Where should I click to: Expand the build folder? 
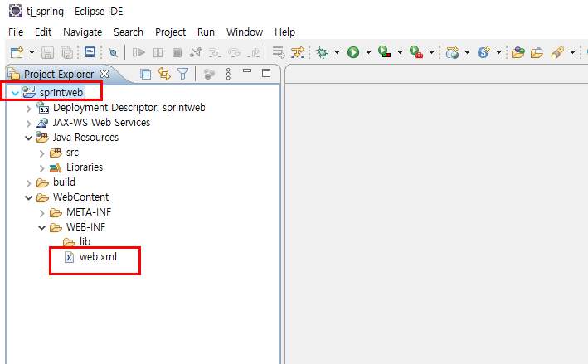click(29, 183)
